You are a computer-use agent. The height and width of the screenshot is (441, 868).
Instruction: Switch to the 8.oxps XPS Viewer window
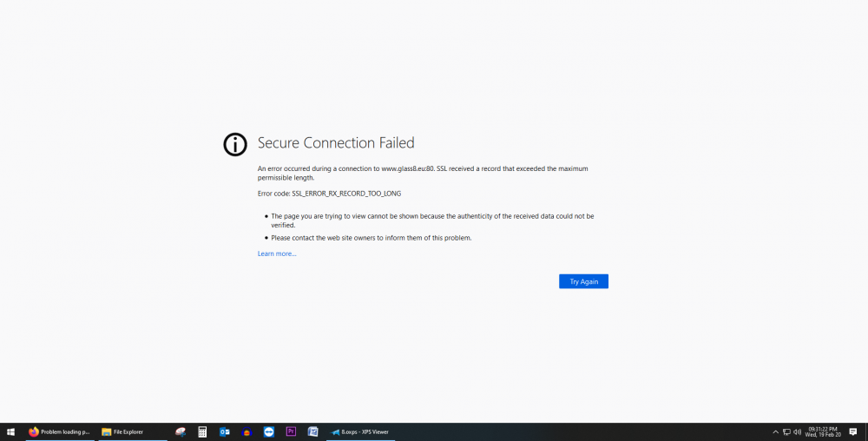360,431
